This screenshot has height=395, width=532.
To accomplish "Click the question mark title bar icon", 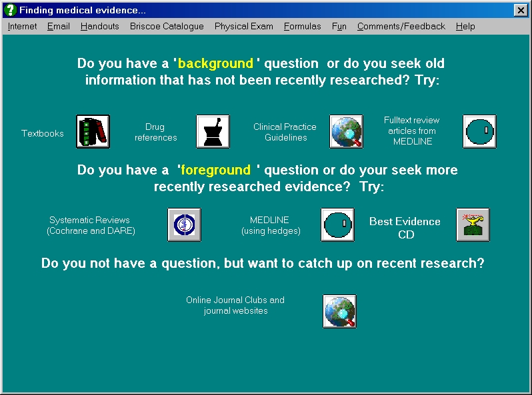I will [x=10, y=10].
